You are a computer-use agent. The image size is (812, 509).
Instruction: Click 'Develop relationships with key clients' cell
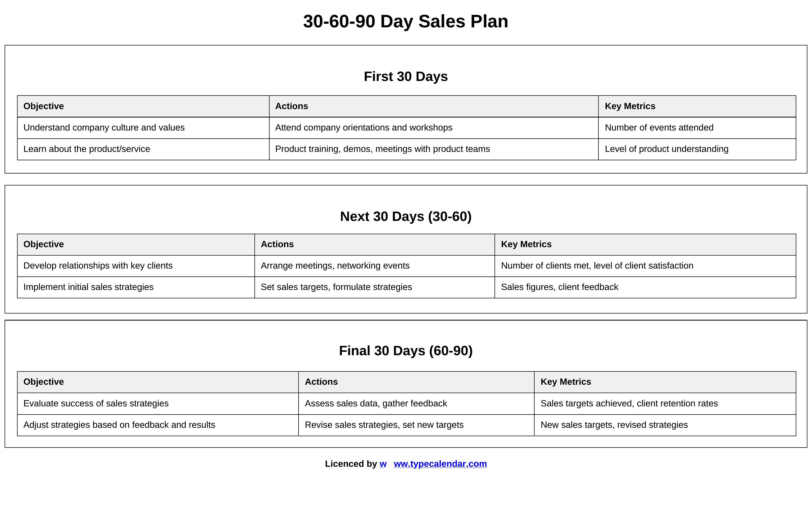click(136, 266)
